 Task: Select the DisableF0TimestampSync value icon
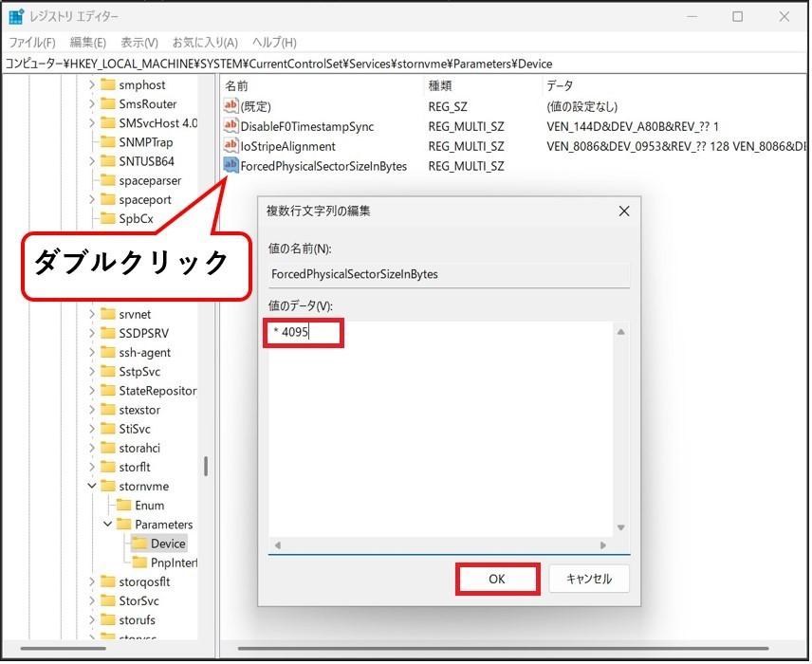point(231,126)
